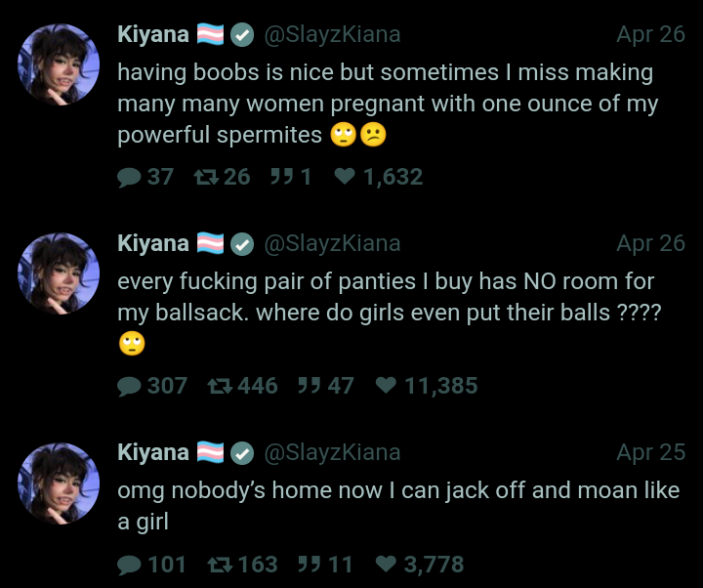This screenshot has width=703, height=588.
Task: Open the profile avatar on the second tweet
Action: (59, 273)
